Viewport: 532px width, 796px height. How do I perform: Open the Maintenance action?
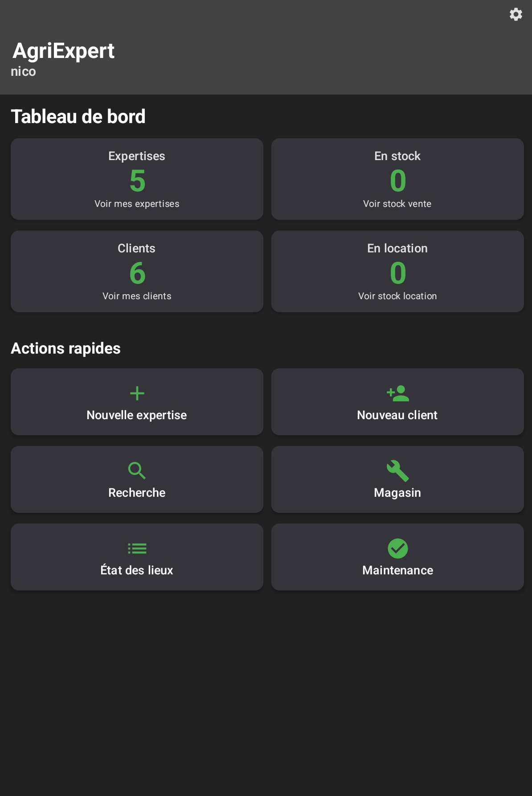[x=397, y=557]
